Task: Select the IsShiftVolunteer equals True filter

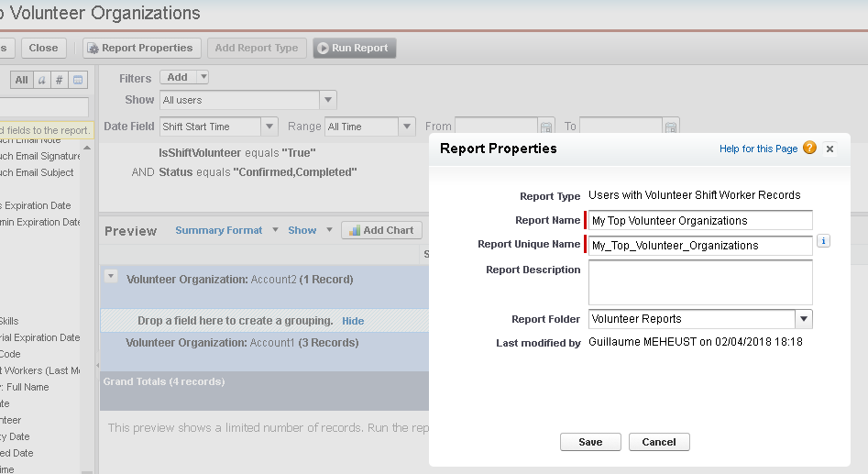Action: (x=236, y=153)
